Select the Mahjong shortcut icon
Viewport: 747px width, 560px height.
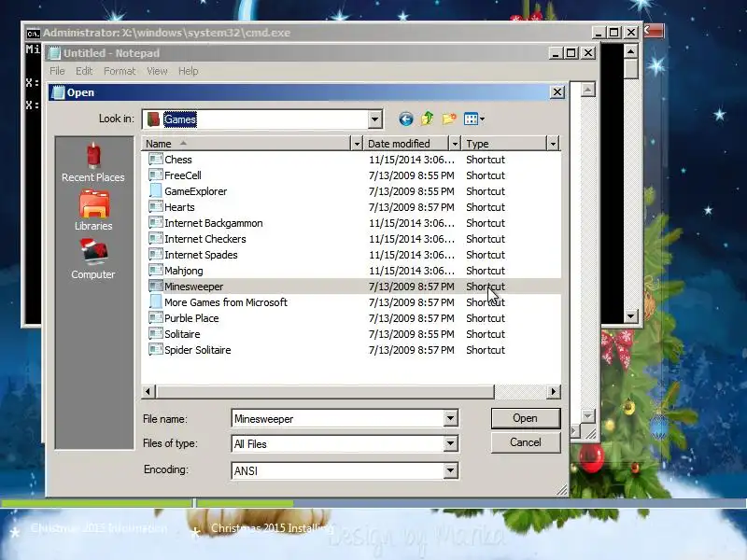tap(155, 271)
